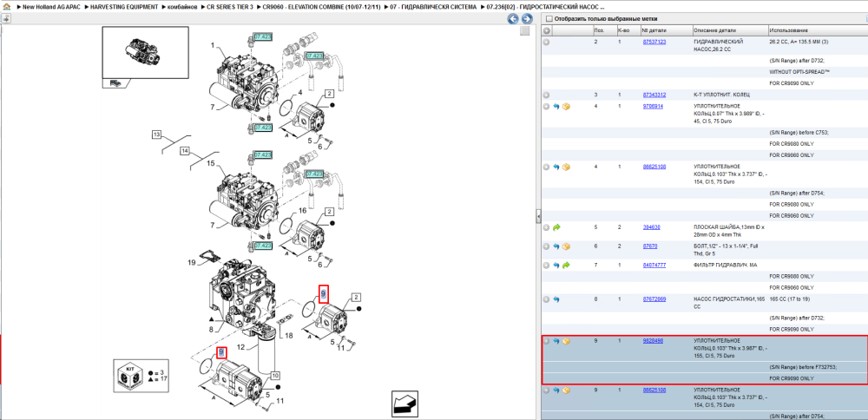Click the plus icon for part 394630

(546, 227)
